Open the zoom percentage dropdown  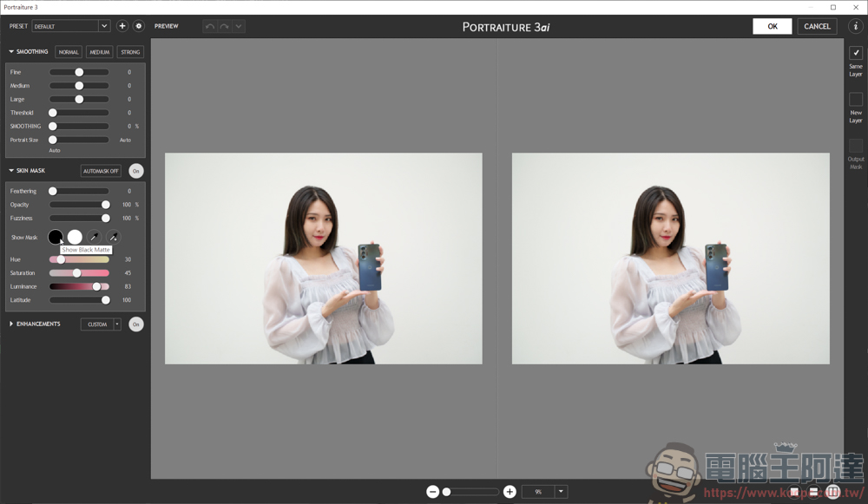pyautogui.click(x=561, y=492)
